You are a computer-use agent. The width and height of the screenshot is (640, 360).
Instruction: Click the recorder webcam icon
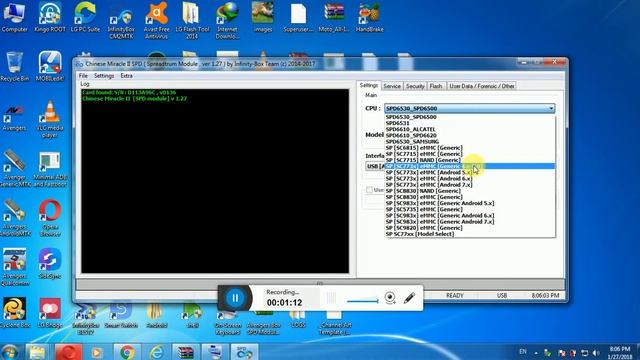pyautogui.click(x=390, y=298)
